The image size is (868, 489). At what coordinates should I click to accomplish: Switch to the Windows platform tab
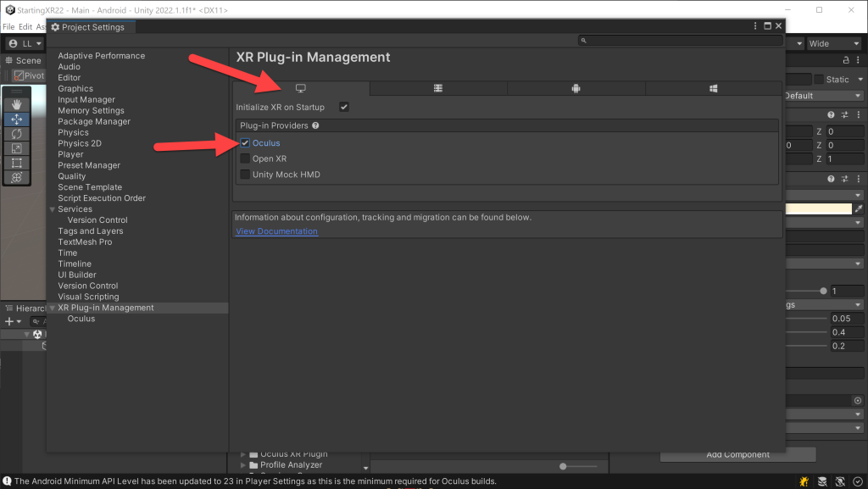click(x=714, y=88)
